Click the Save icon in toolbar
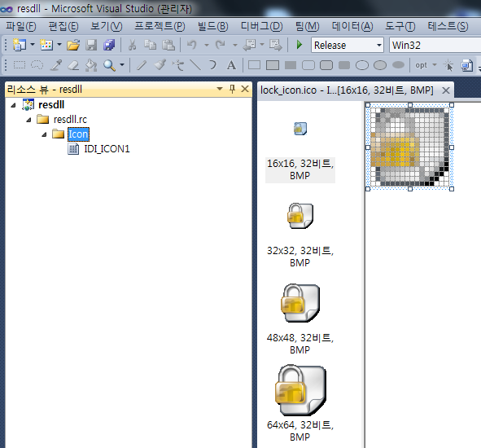 pos(91,45)
